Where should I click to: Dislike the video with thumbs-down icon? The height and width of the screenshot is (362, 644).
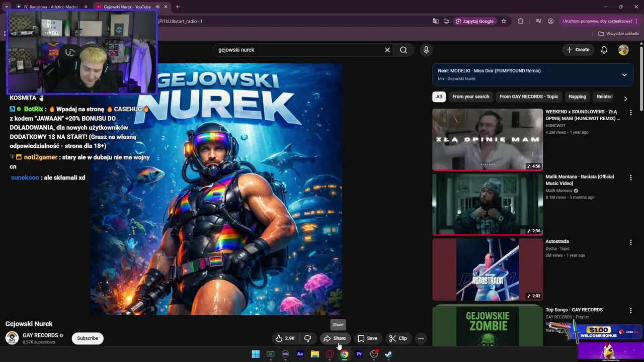307,338
